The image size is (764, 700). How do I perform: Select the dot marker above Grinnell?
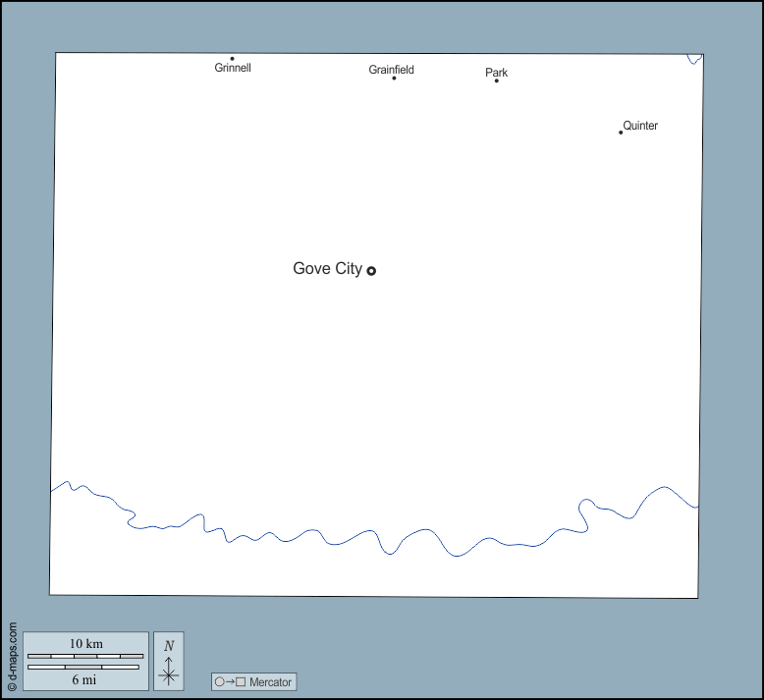[232, 59]
